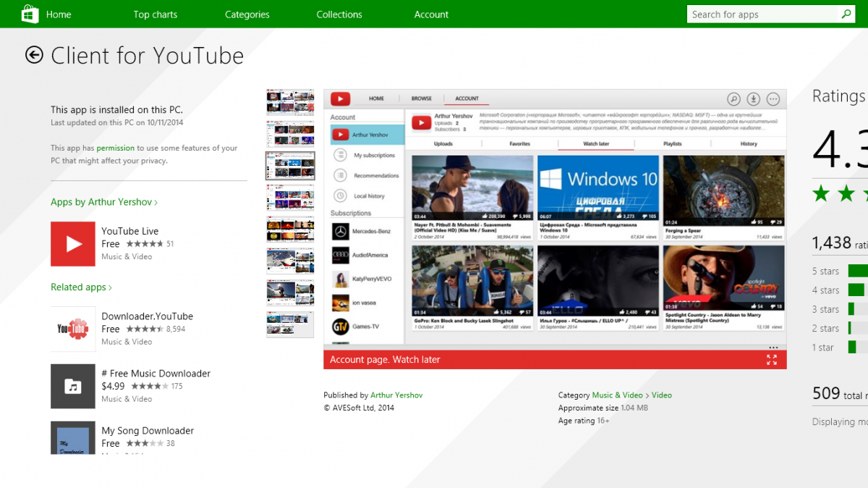The image size is (868, 488).
Task: Select the Mercedes-Benz subscription icon
Action: (x=341, y=231)
